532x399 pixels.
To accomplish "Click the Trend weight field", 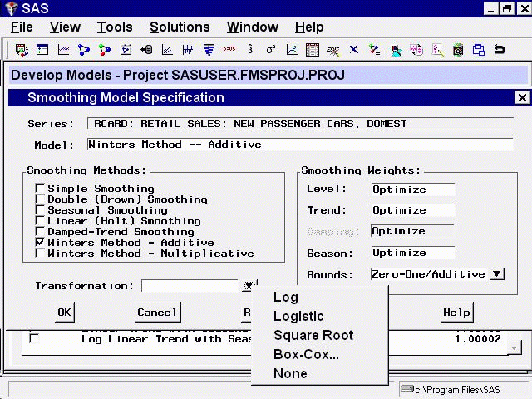I will tap(413, 210).
